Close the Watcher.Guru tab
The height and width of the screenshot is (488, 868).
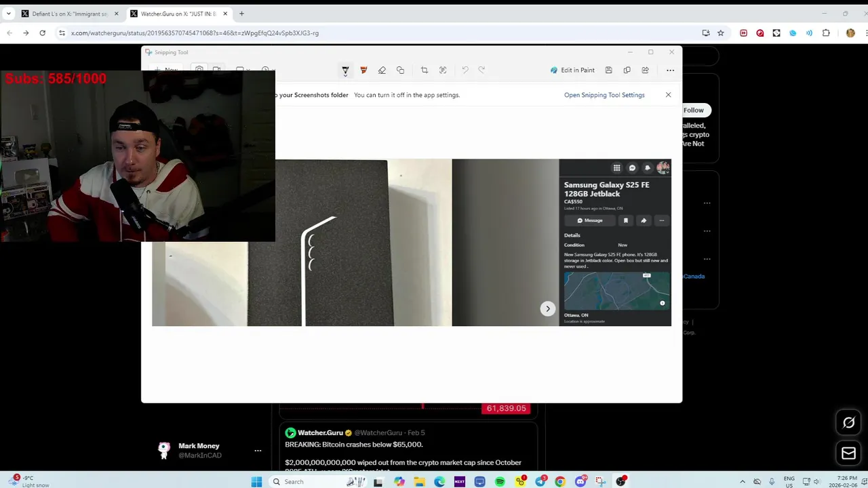(x=225, y=14)
